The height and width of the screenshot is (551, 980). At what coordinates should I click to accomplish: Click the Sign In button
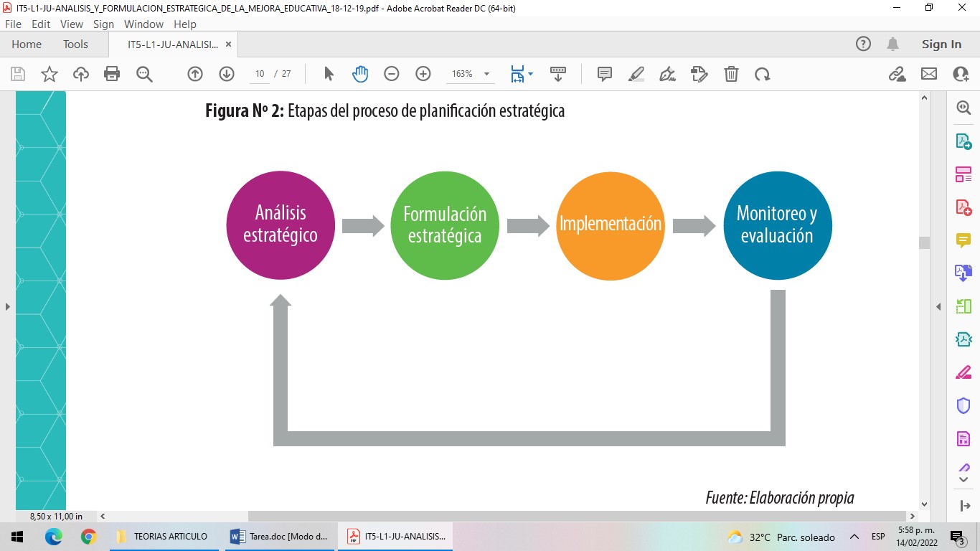tap(941, 44)
